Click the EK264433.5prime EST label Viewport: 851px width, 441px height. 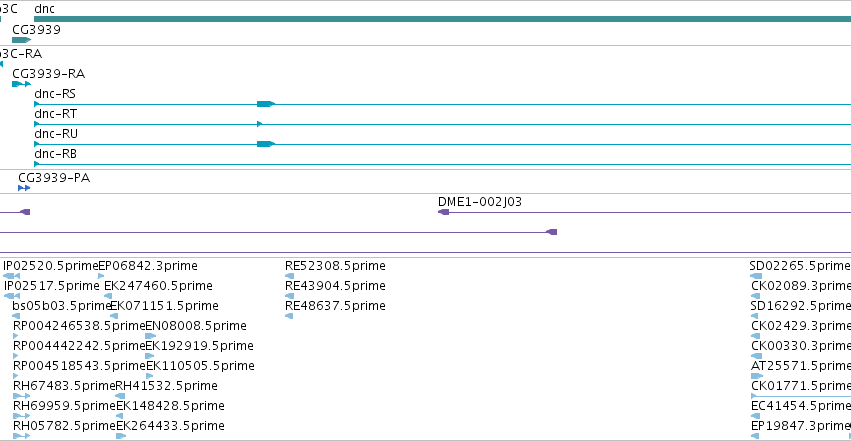[x=170, y=426]
